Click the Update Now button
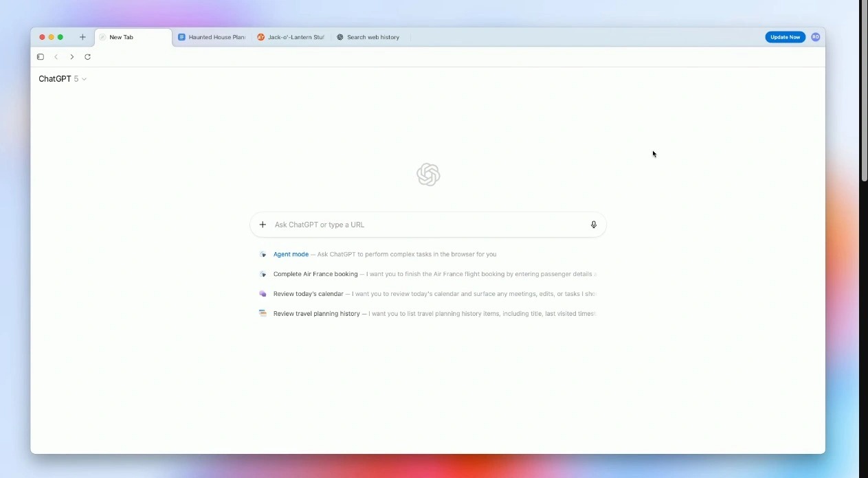The height and width of the screenshot is (478, 868). click(785, 37)
